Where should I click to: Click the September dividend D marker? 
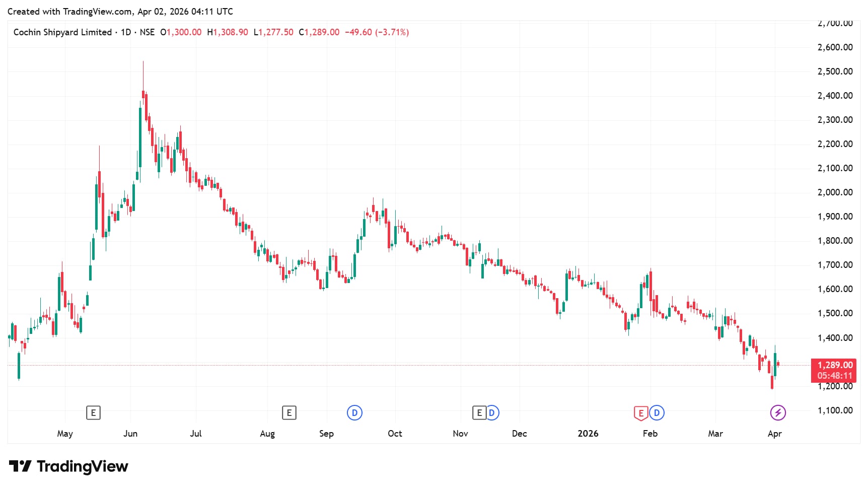click(354, 413)
